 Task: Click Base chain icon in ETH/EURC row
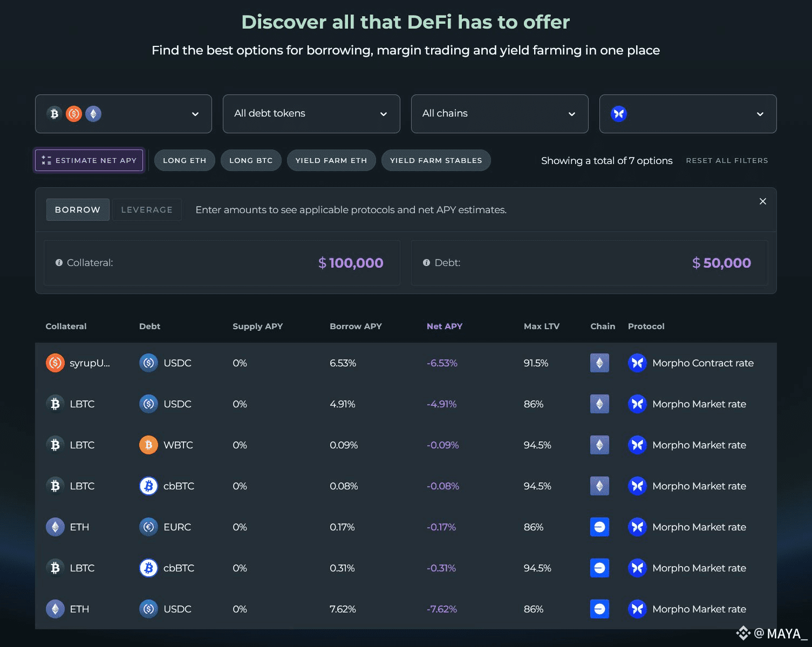599,527
